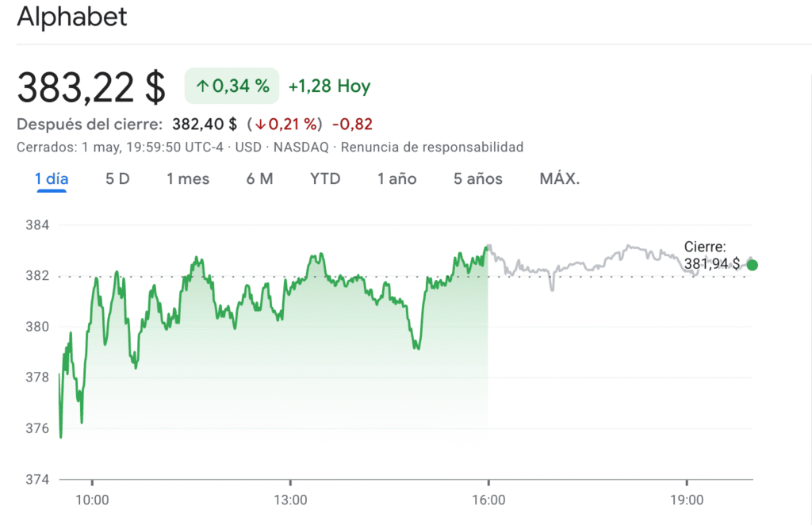This screenshot has width=812, height=525.
Task: Click the -0,82 after-hours change value
Action: (x=352, y=125)
